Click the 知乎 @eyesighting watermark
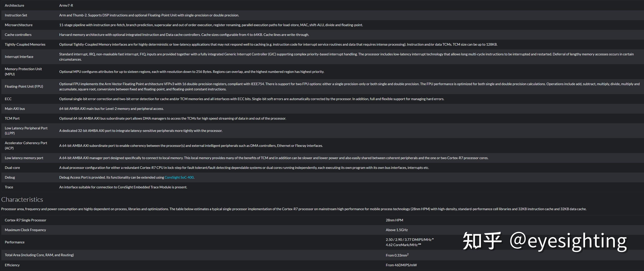The image size is (644, 271). coord(544,241)
